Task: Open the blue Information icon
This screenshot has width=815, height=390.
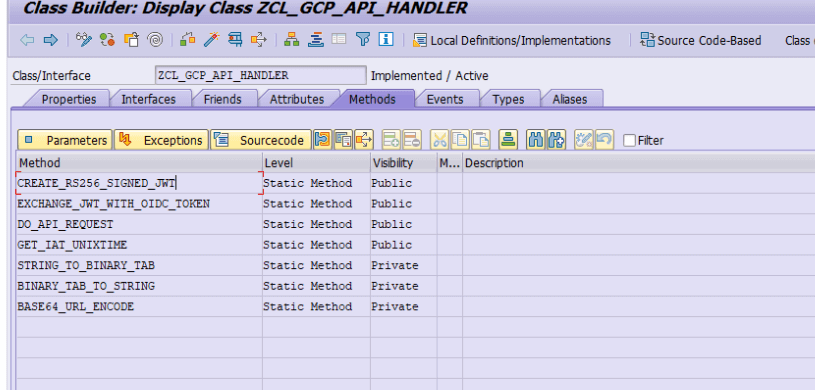Action: (386, 40)
